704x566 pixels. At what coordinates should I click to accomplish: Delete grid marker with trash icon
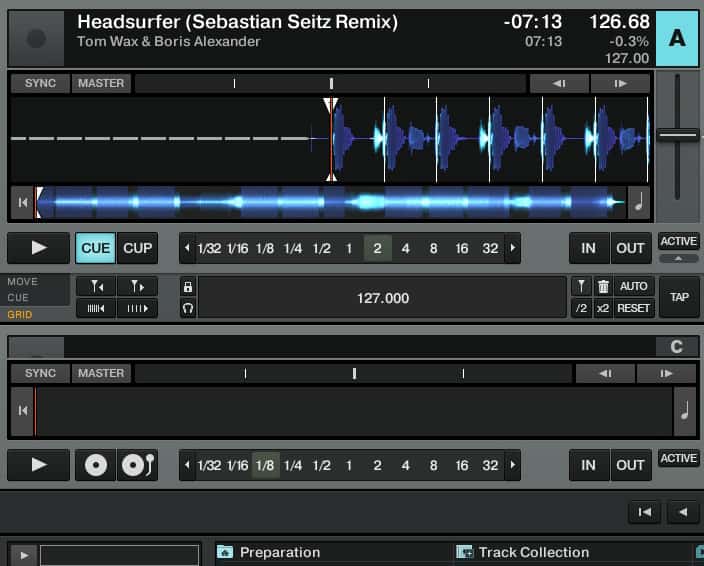click(603, 286)
